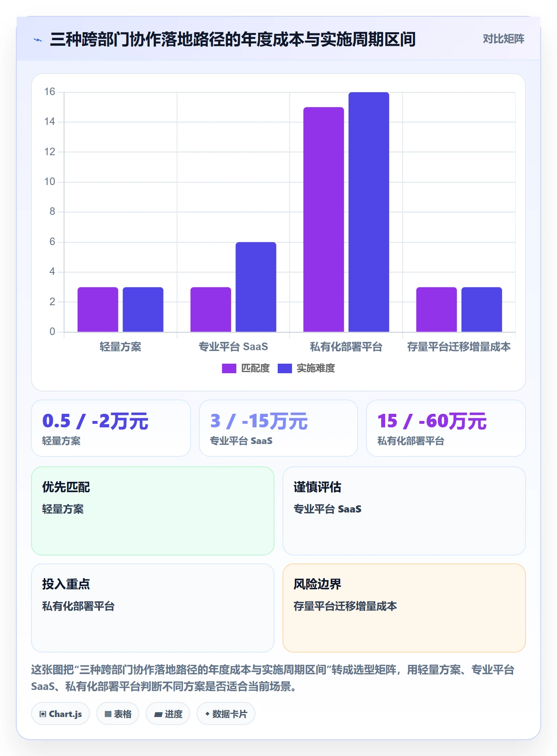Click the 进度 tag
The height and width of the screenshot is (756, 557).
point(168,714)
